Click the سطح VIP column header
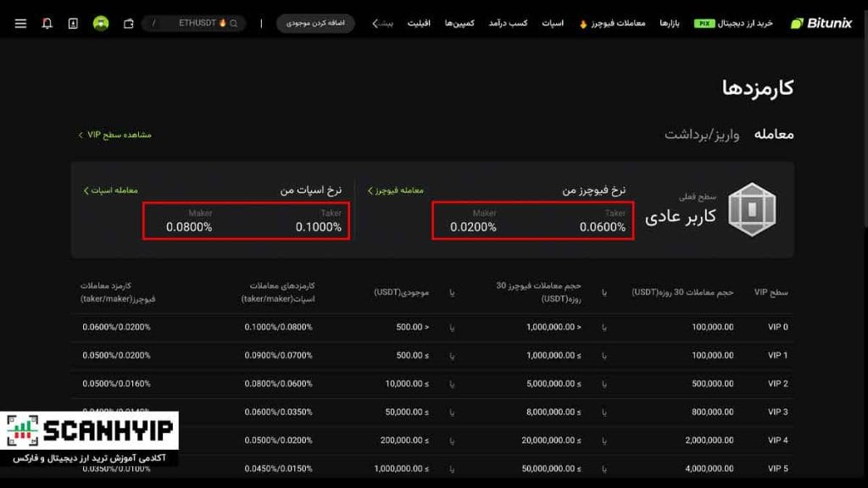This screenshot has width=868, height=488. click(771, 292)
